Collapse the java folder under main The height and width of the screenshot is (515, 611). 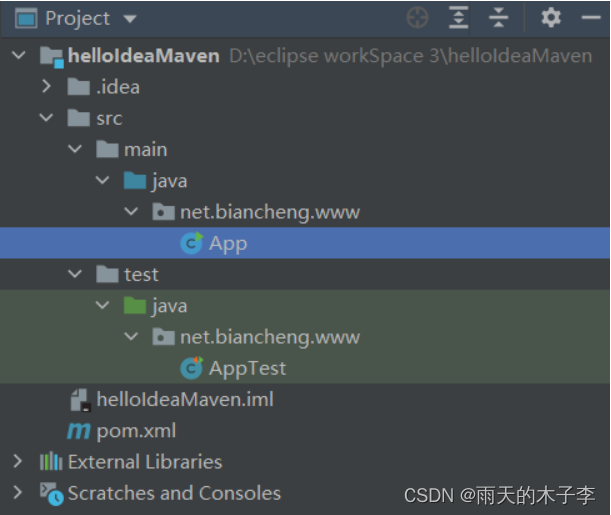click(x=102, y=180)
